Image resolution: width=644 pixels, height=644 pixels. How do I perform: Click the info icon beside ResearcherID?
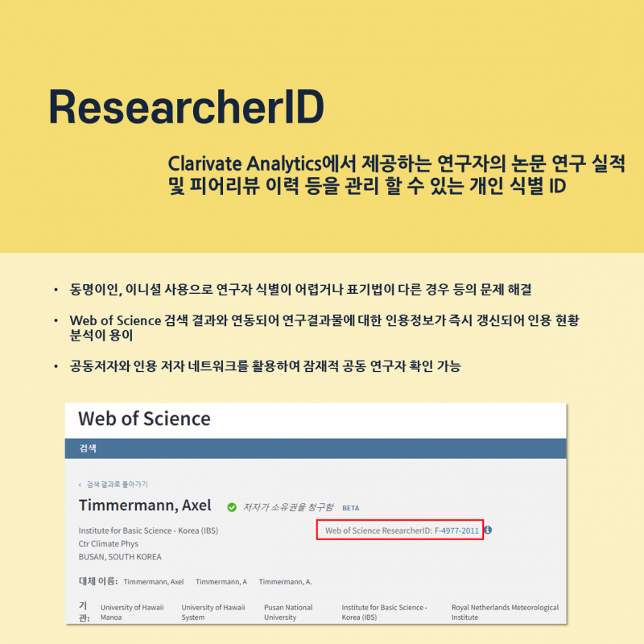click(488, 530)
